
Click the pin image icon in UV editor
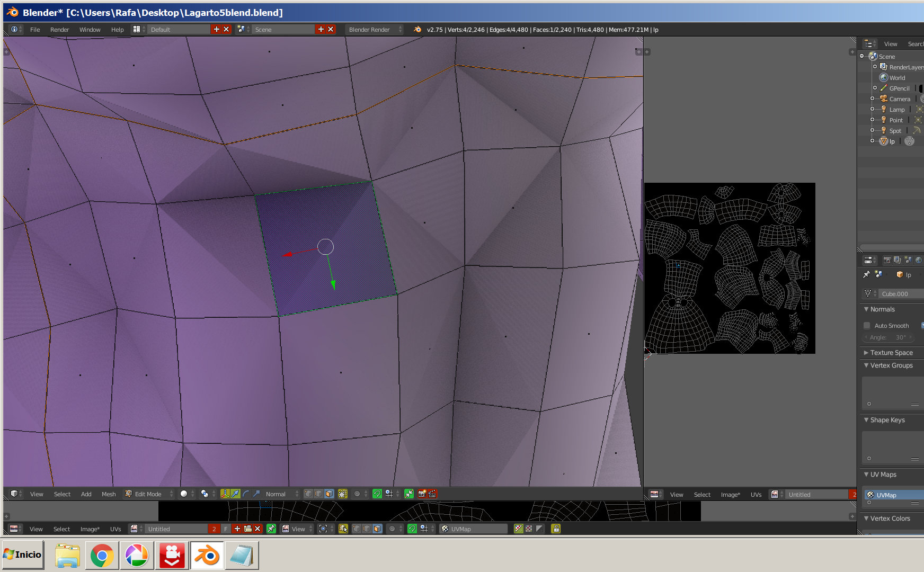pos(271,529)
